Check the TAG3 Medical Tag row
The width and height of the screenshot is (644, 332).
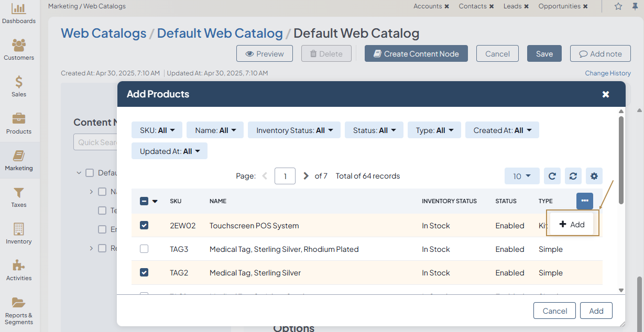(x=144, y=249)
